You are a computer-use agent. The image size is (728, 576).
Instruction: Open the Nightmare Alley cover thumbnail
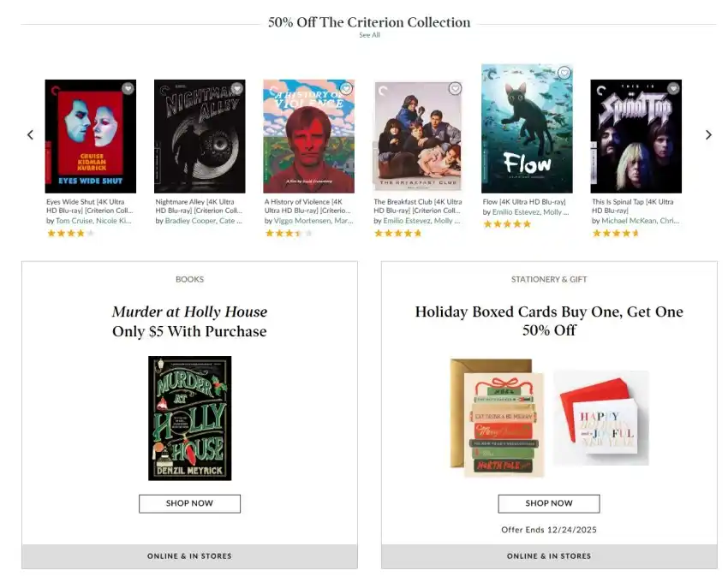point(200,137)
